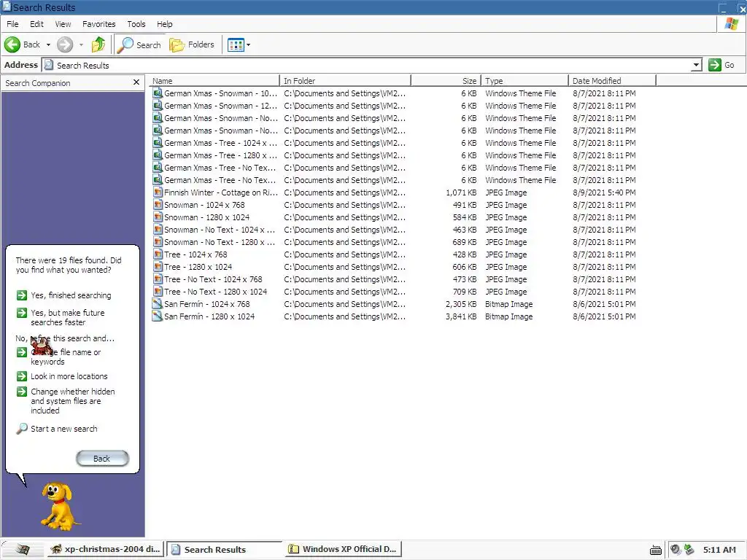Click the Windows flag logo in menu bar
The image size is (747, 560).
tap(731, 24)
